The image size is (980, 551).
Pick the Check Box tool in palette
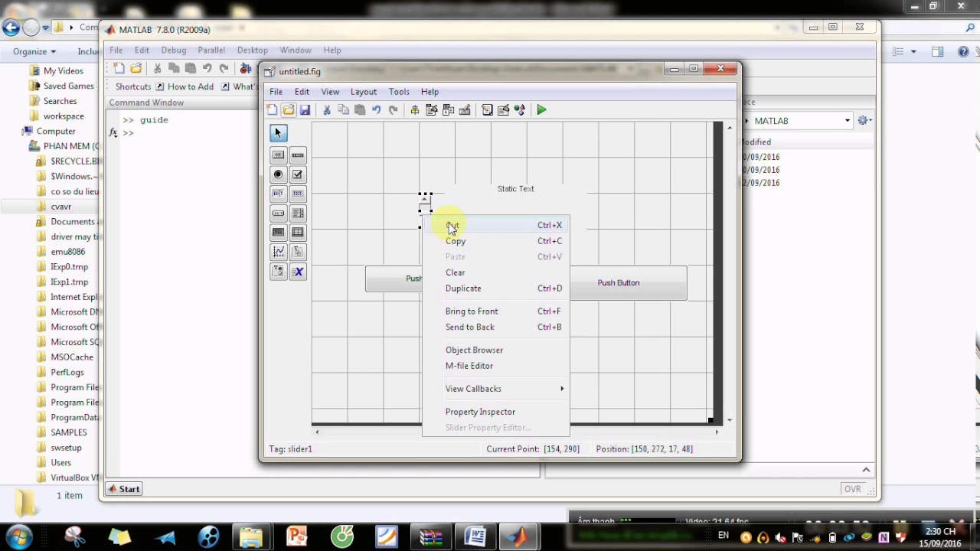click(x=298, y=174)
